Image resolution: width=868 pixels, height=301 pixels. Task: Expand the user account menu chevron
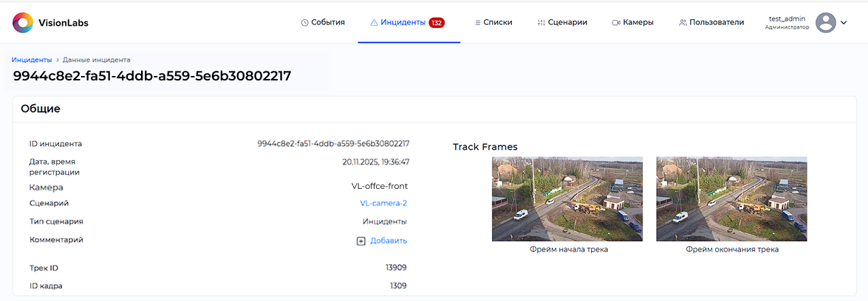844,23
